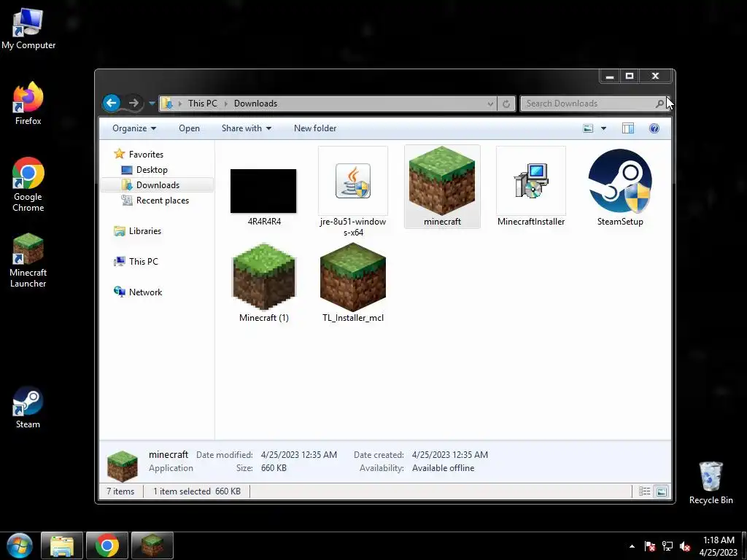Viewport: 747px width, 560px height.
Task: Click the search magnifier icon
Action: coord(659,104)
